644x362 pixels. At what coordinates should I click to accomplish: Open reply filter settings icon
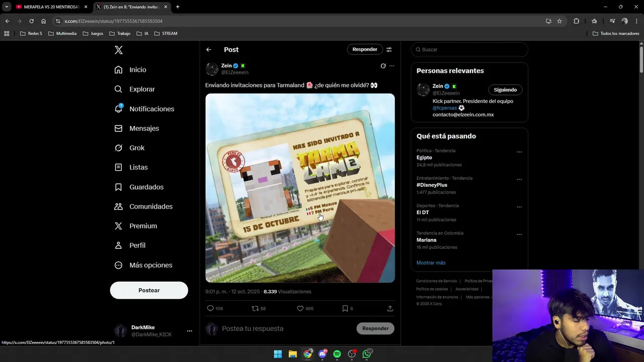click(x=389, y=49)
